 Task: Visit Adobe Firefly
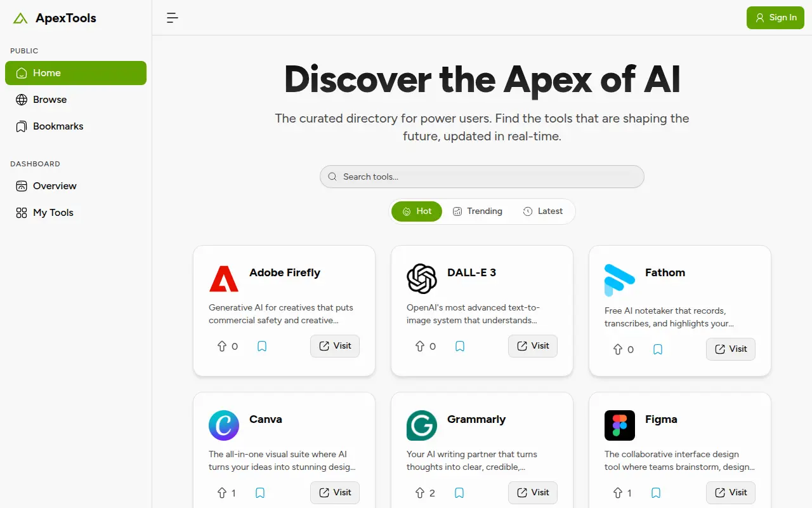click(335, 346)
